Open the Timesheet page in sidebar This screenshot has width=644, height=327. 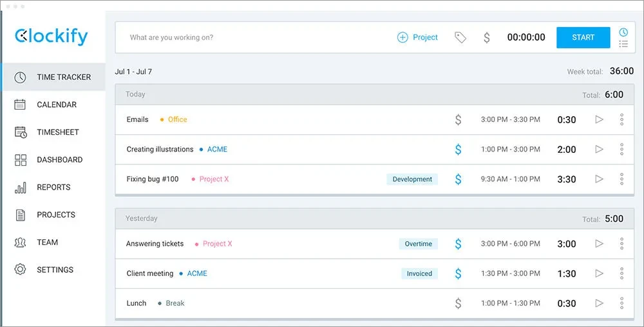[53, 132]
